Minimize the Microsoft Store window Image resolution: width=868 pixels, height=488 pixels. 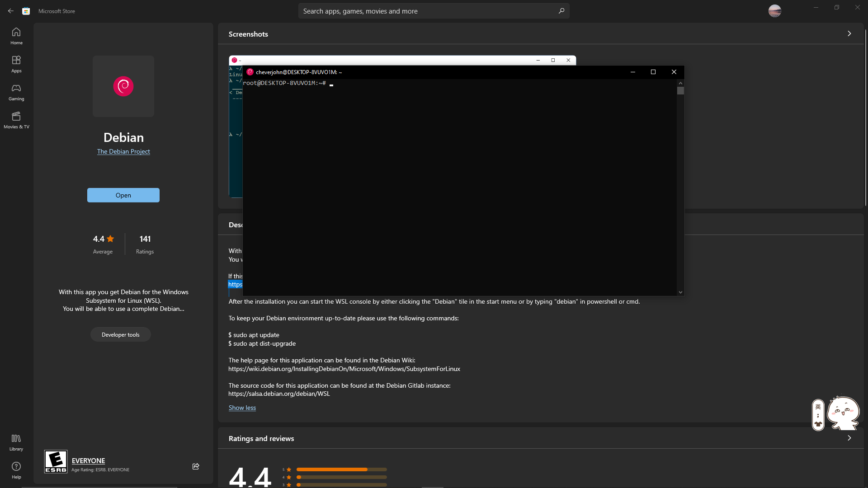click(816, 7)
